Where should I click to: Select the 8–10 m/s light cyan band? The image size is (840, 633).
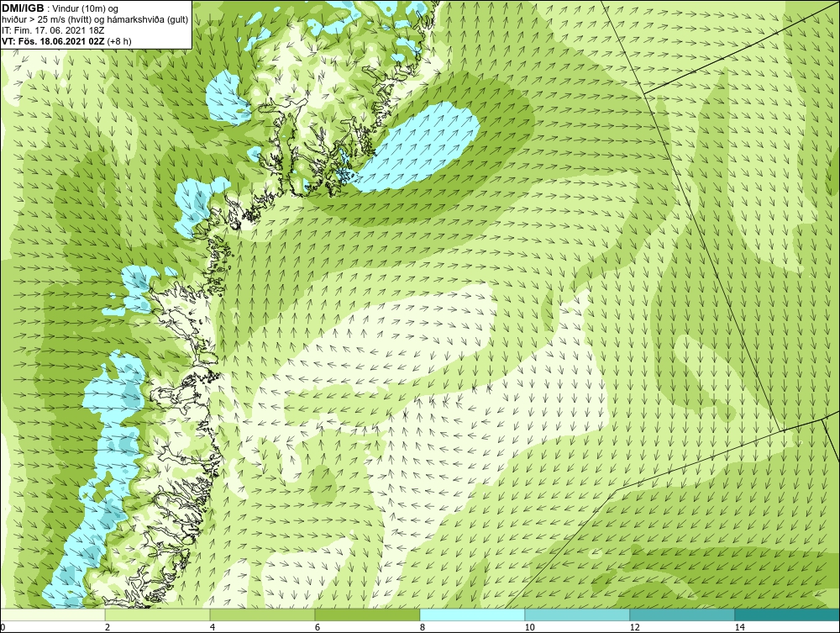[472, 615]
